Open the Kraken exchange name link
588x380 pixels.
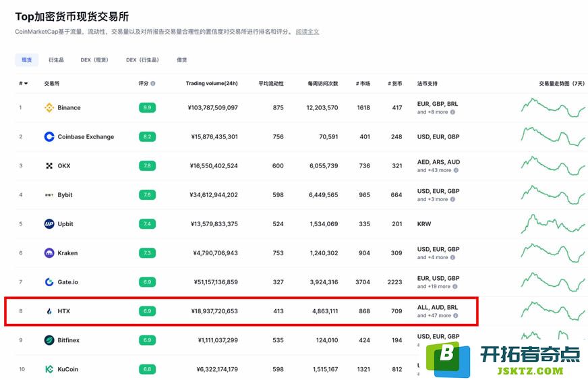click(x=67, y=253)
